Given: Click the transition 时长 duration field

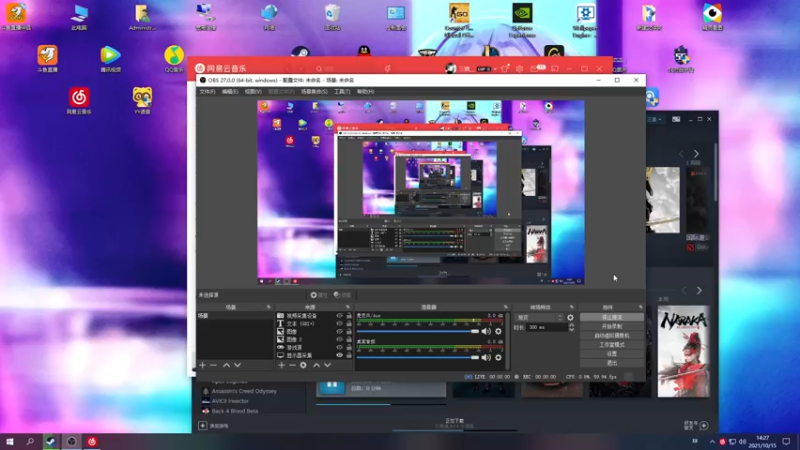Looking at the screenshot, I should coord(545,328).
